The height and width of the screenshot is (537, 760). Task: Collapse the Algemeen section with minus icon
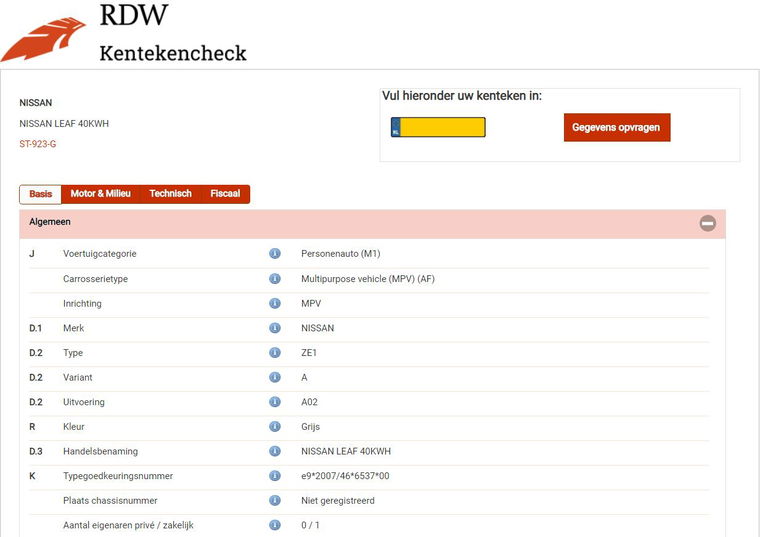708,223
